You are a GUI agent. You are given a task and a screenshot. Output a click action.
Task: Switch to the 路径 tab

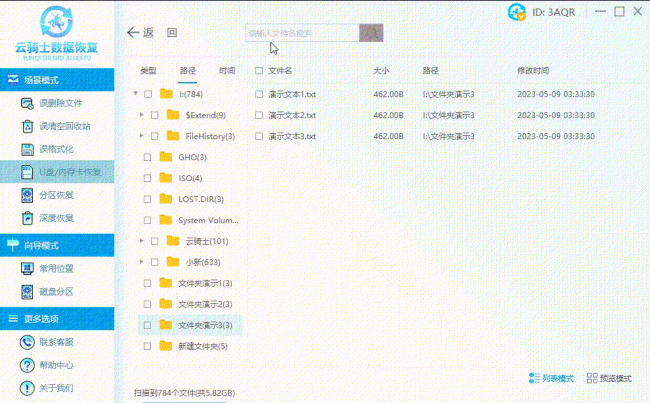[188, 70]
